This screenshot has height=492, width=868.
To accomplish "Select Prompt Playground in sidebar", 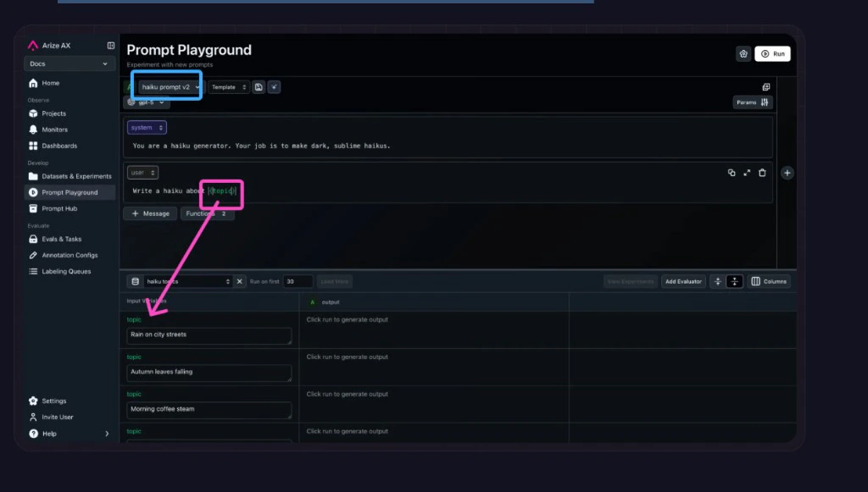I will 70,192.
